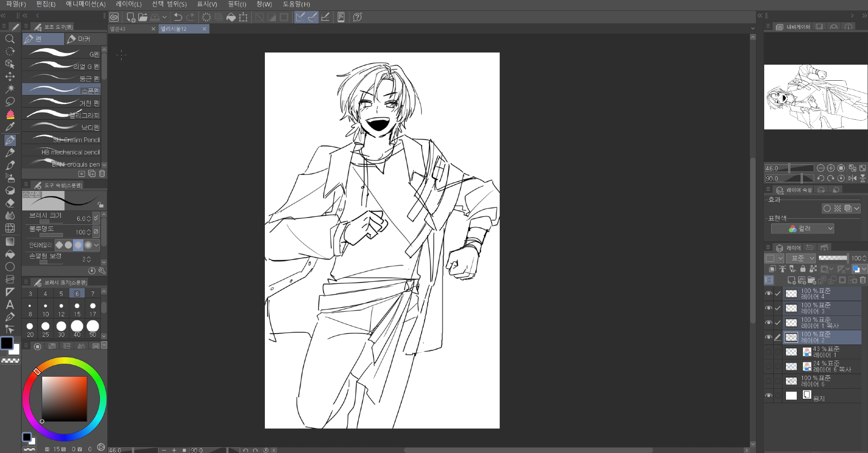Select the 마커 sub tool group

84,39
